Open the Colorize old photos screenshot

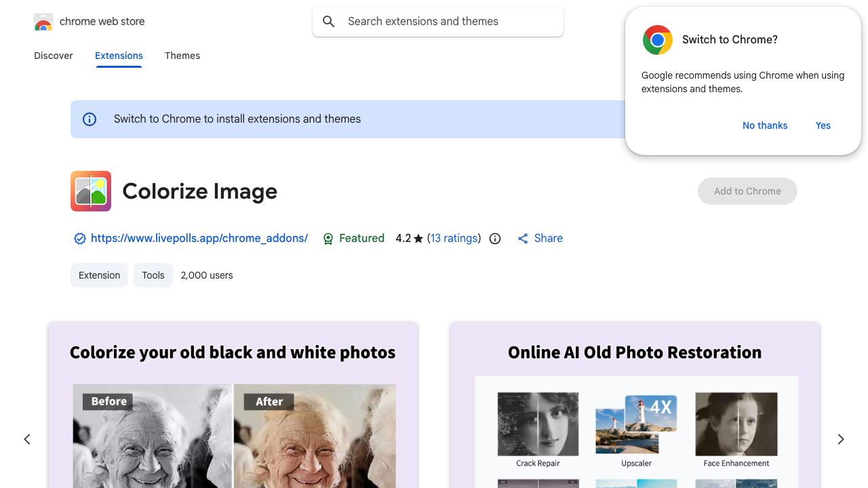tap(233, 405)
